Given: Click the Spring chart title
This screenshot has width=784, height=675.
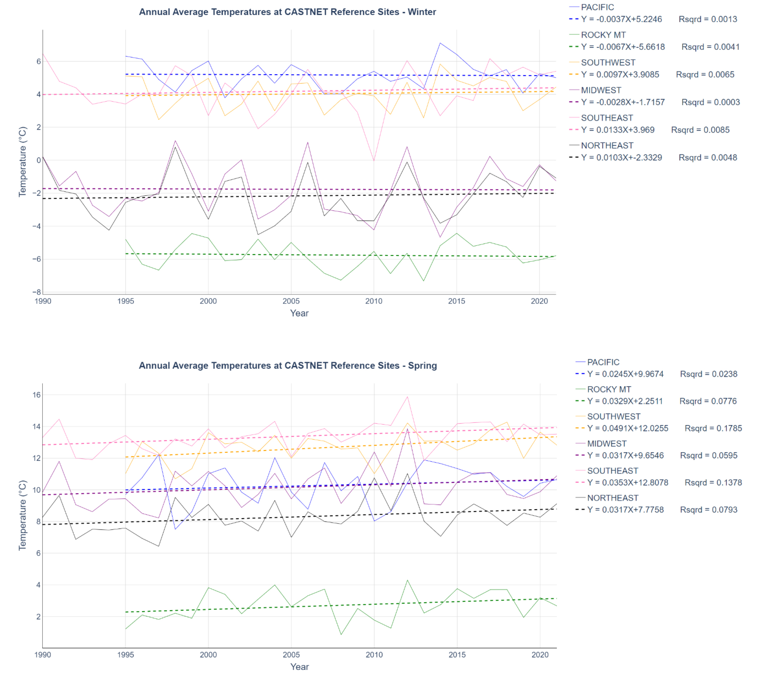Looking at the screenshot, I should [x=288, y=365].
